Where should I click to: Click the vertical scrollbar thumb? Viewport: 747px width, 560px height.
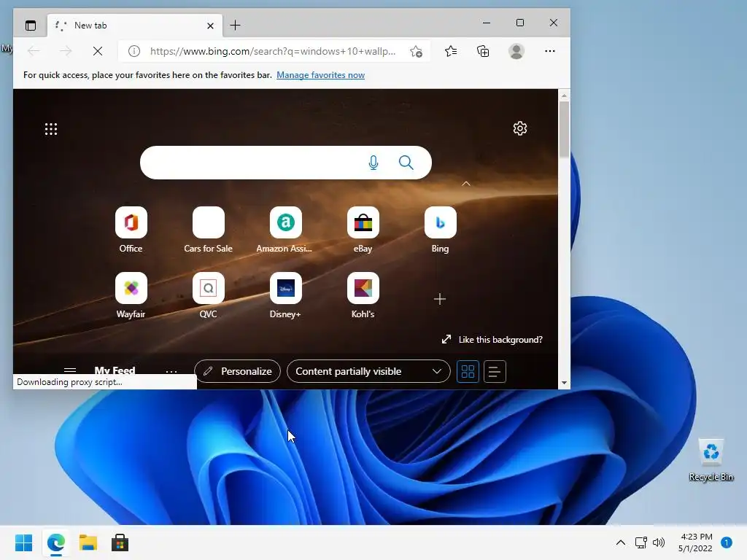(x=564, y=130)
